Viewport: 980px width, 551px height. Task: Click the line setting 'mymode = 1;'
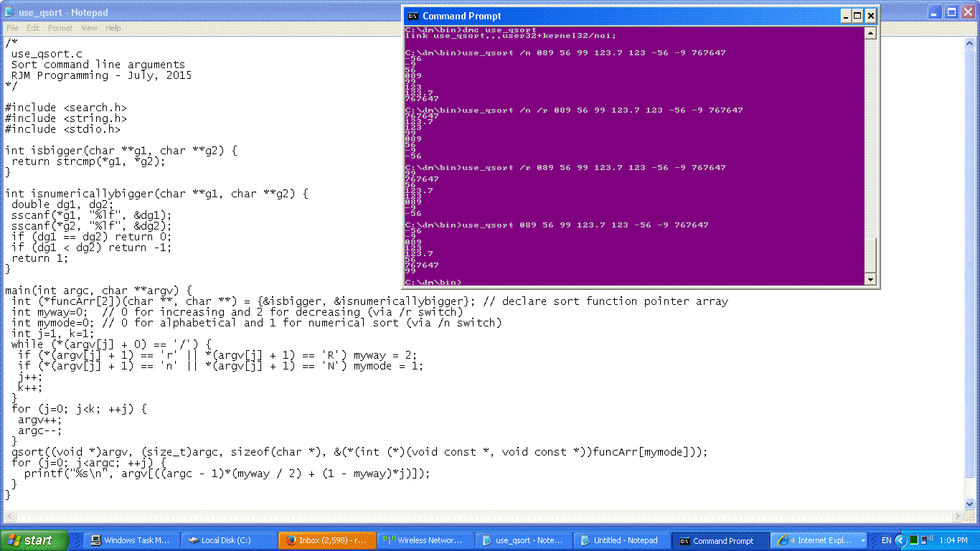coord(221,366)
